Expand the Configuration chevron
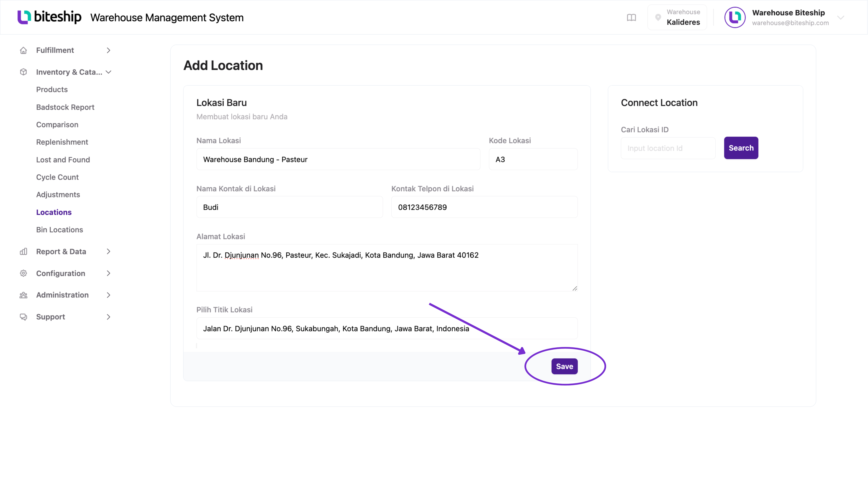This screenshot has height=493, width=868. point(108,273)
